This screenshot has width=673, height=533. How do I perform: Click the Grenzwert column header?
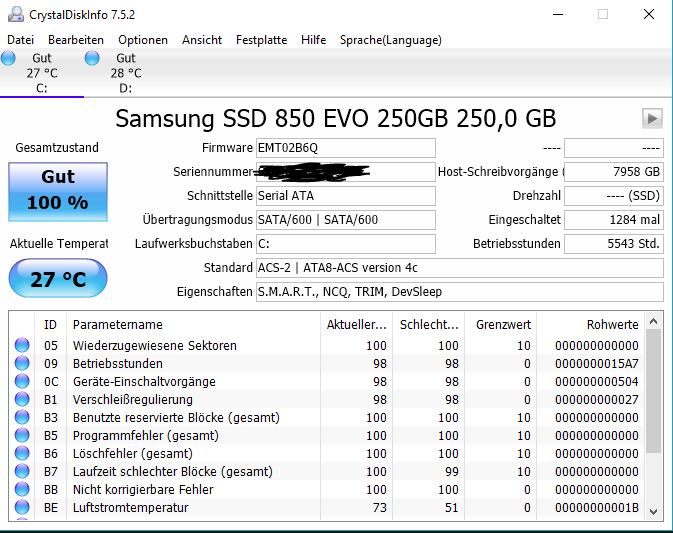click(501, 325)
